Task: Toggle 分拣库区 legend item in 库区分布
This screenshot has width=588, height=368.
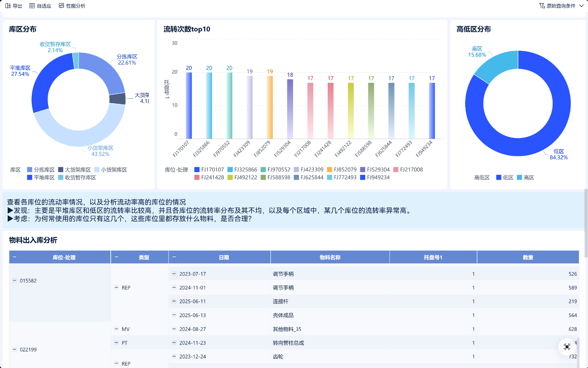Action: (41, 170)
